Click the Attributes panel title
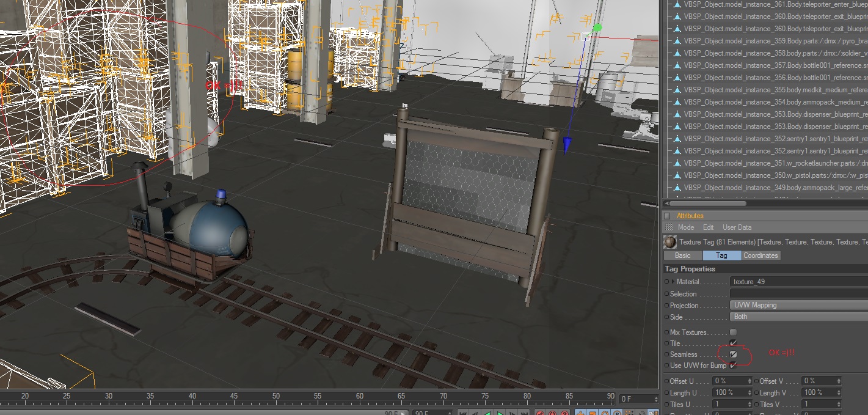The width and height of the screenshot is (868, 415). 690,216
